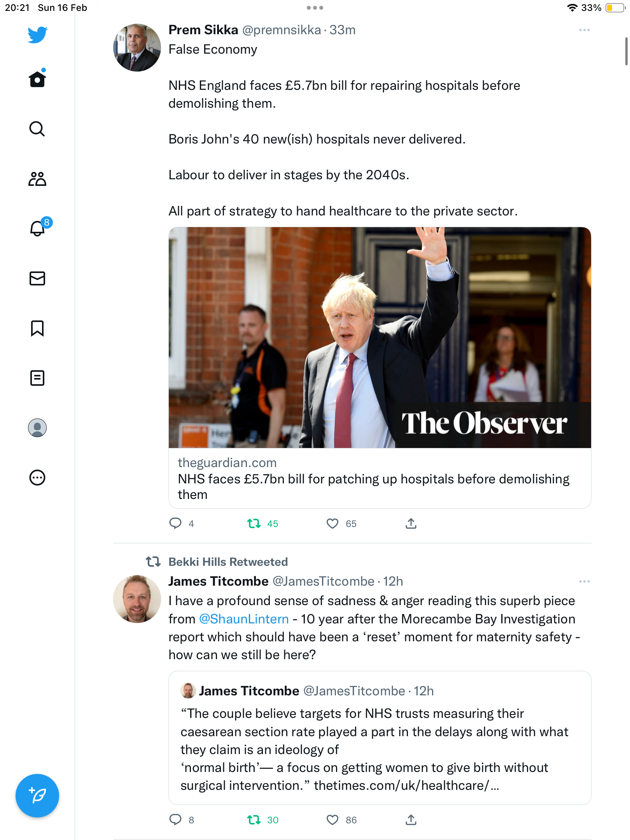Open the Home feed icon
This screenshot has width=630, height=840.
[x=37, y=78]
